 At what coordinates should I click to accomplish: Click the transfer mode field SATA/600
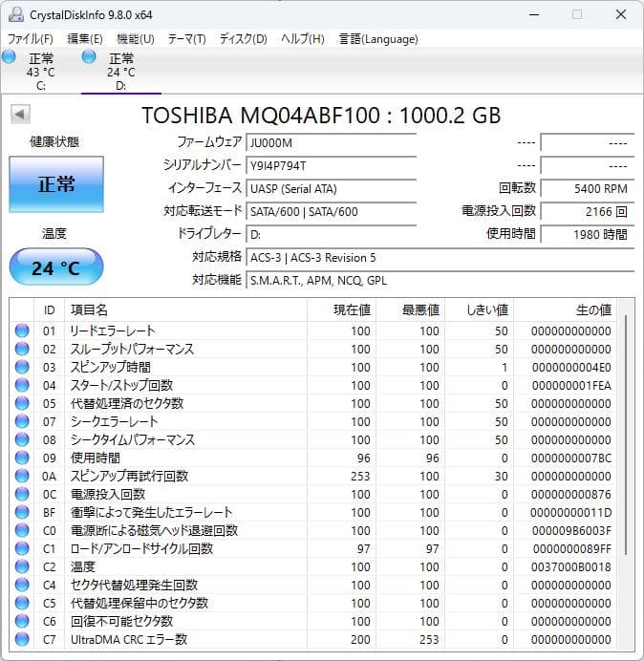(332, 211)
